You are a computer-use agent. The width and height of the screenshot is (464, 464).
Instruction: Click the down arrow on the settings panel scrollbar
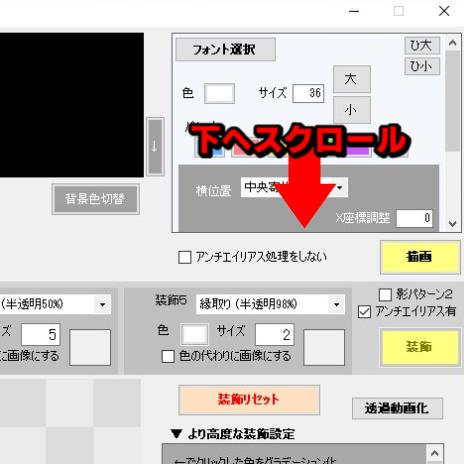click(452, 223)
